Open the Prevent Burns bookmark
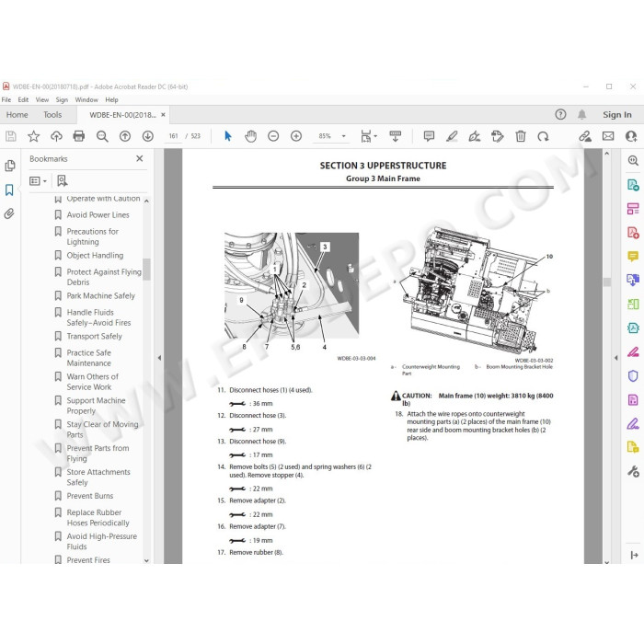 tap(89, 496)
